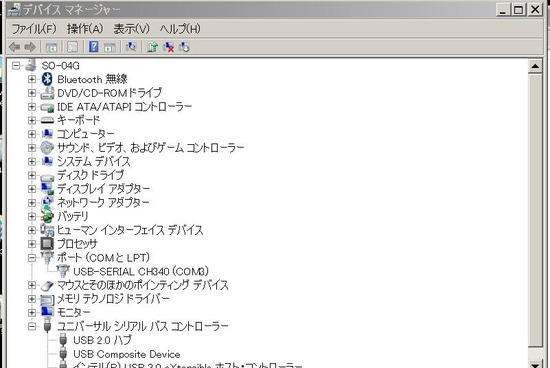
Task: Select the USB 2.0 ハブ plug icon
Action: coord(63,340)
